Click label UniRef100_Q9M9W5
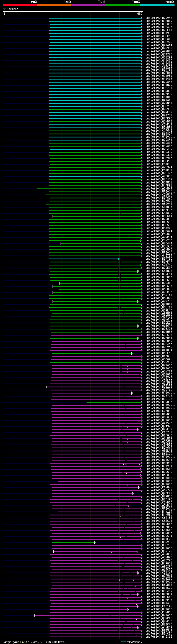This screenshot has height=644, width=177. [x=159, y=158]
